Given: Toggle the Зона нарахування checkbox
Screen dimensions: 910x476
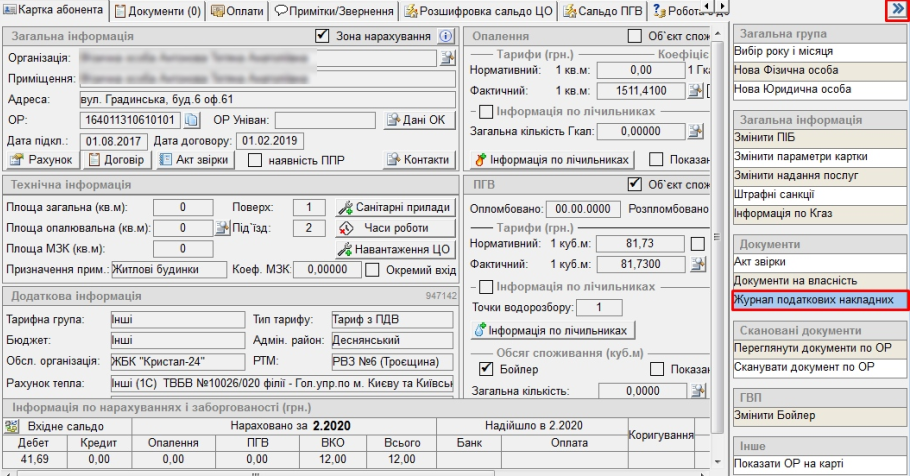Looking at the screenshot, I should coord(322,36).
